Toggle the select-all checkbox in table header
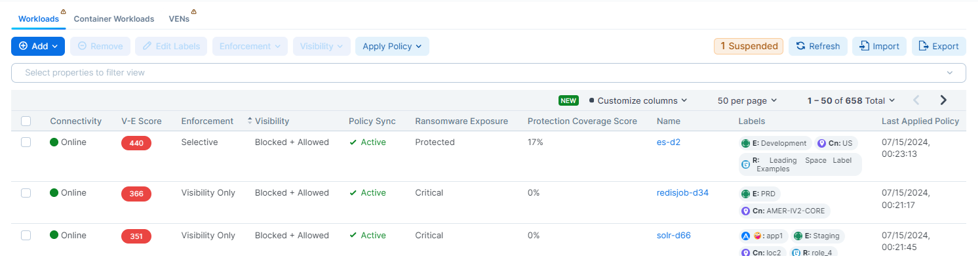980x256 pixels. (26, 121)
